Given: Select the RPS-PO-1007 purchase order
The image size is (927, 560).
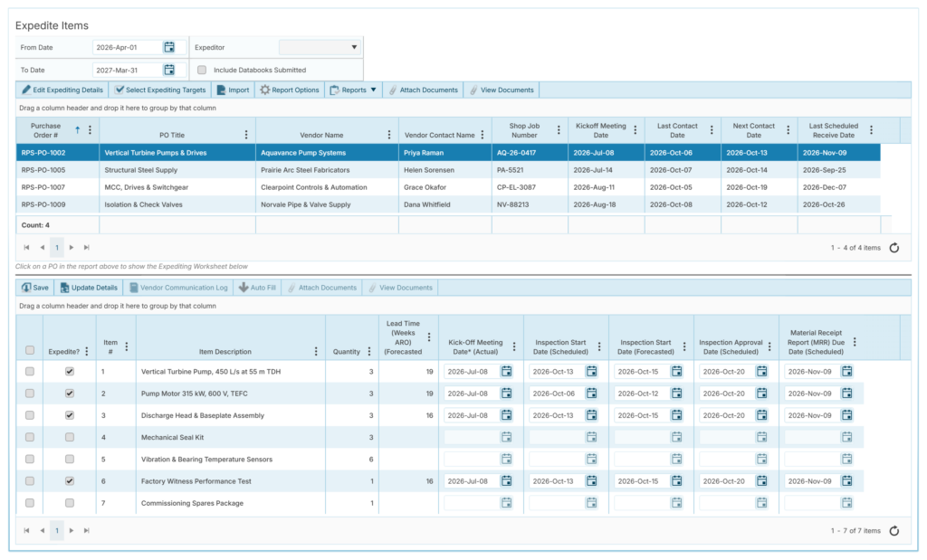Looking at the screenshot, I should tap(448, 187).
